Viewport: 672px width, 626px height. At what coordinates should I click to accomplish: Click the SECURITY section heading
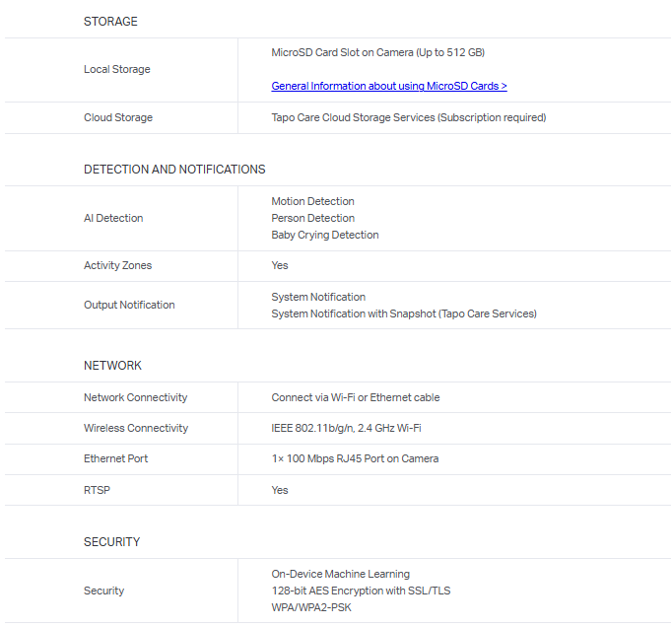pos(111,542)
